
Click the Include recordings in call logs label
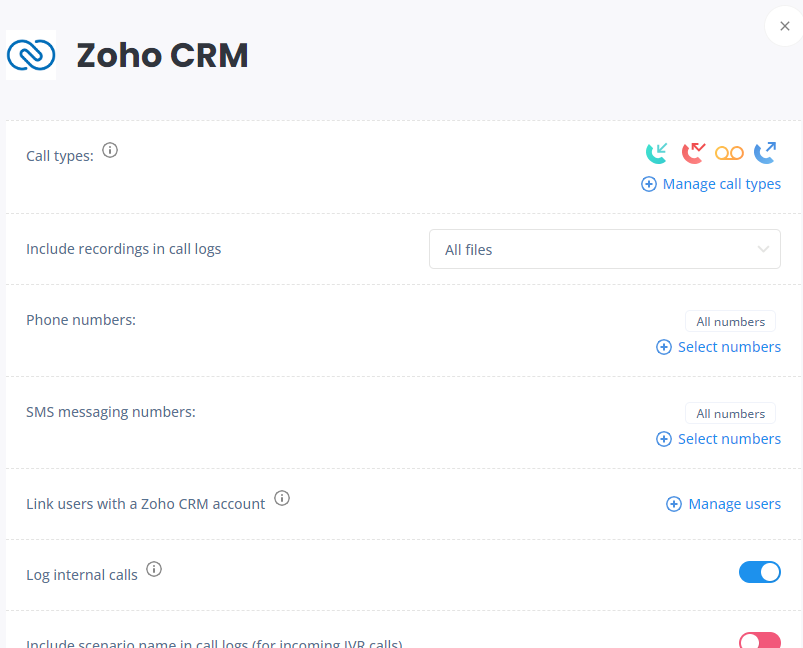pyautogui.click(x=123, y=249)
